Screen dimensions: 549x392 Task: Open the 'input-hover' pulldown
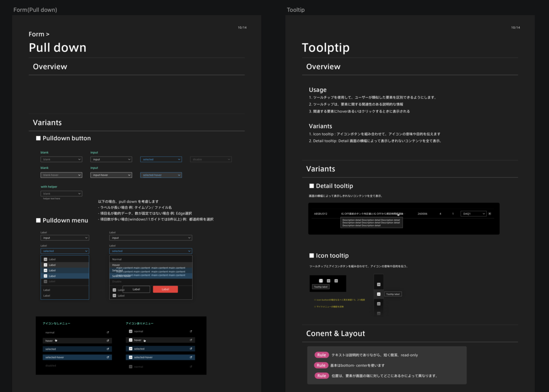(x=111, y=175)
